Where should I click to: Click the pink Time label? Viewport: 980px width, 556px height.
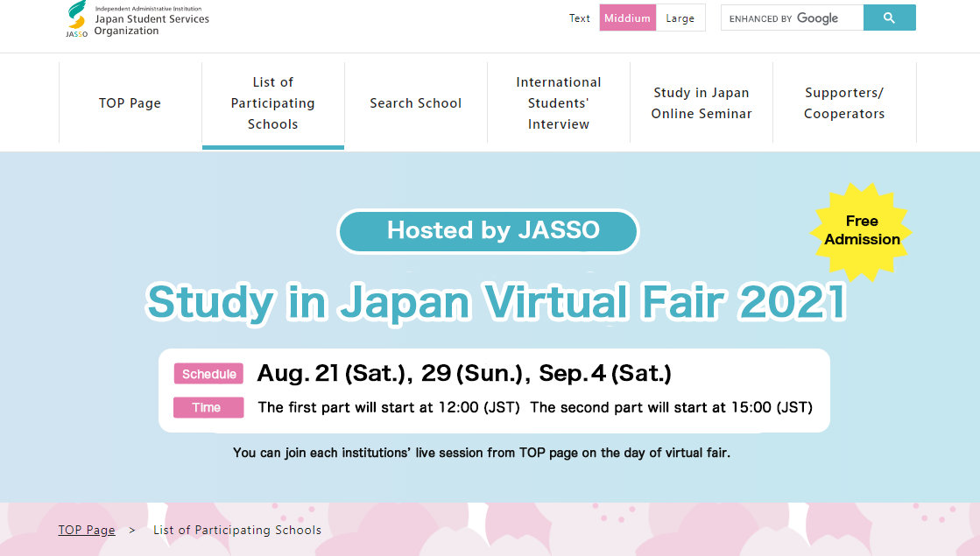coord(208,407)
